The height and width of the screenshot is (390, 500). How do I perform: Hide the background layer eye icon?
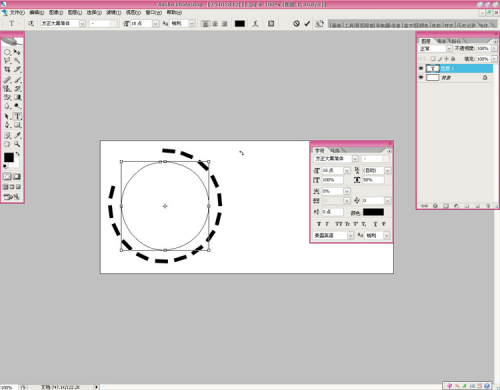(x=421, y=77)
